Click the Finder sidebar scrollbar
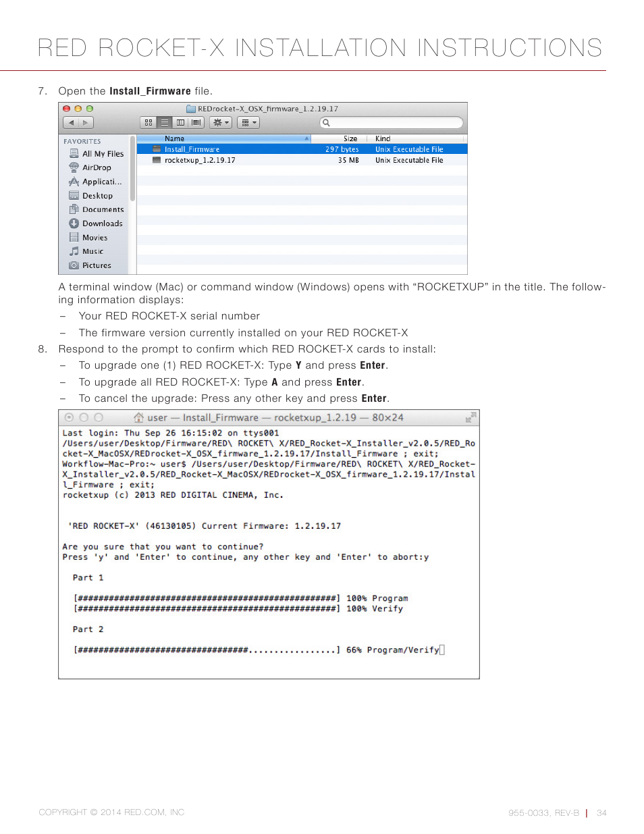 click(x=133, y=168)
